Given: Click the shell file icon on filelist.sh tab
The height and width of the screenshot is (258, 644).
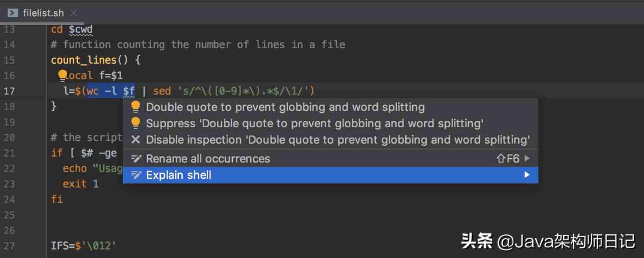Looking at the screenshot, I should click(x=13, y=13).
